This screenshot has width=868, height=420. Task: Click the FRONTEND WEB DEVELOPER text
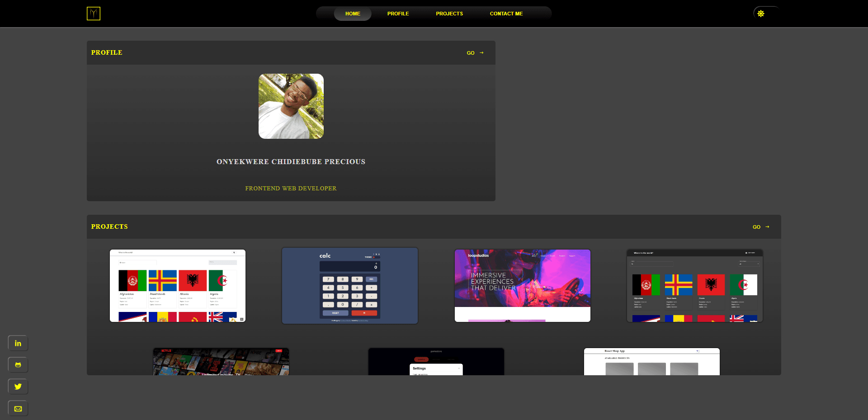(291, 189)
